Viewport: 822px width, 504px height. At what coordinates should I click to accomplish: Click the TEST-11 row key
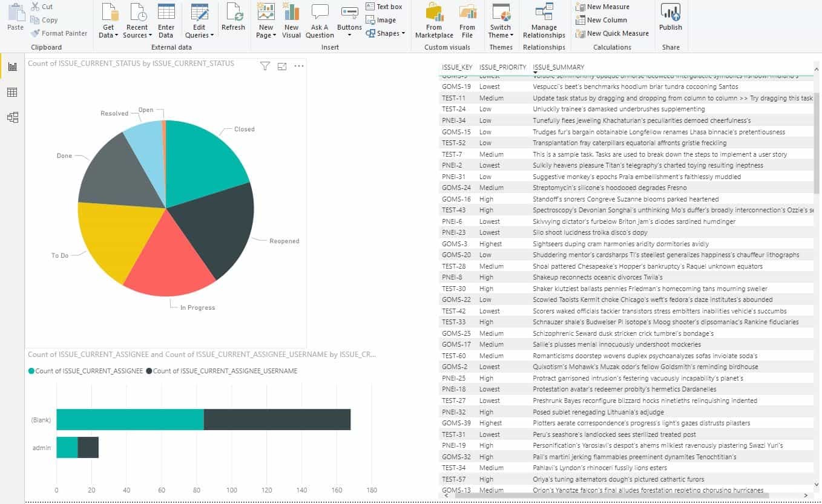point(454,98)
